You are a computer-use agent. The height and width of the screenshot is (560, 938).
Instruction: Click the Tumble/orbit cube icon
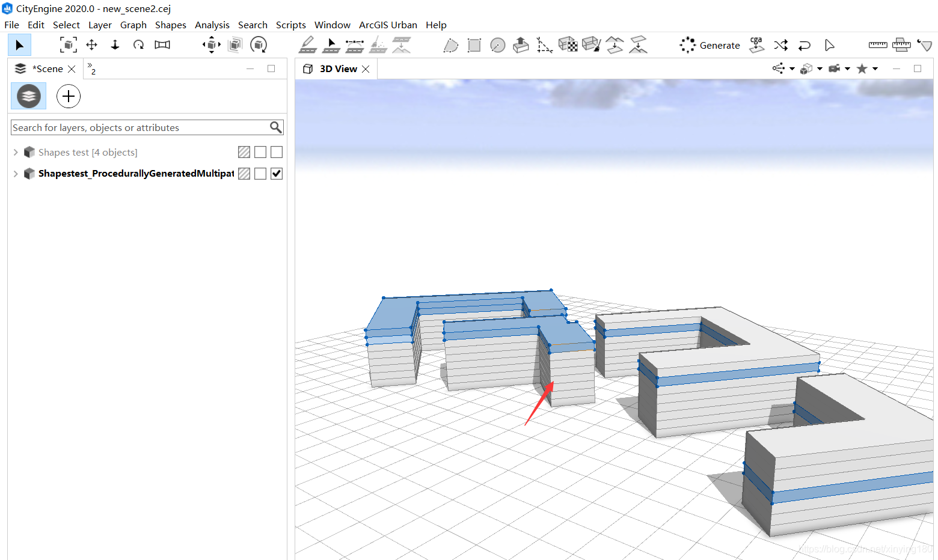point(259,45)
